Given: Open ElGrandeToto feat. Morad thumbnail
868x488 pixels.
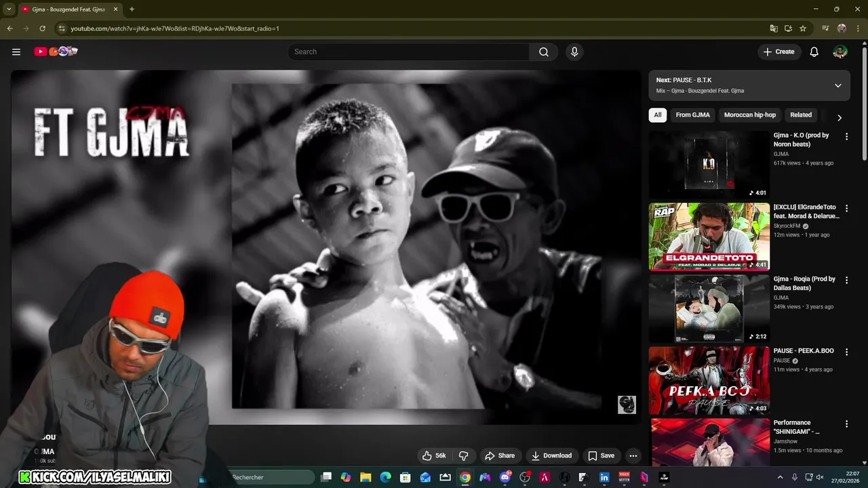Looking at the screenshot, I should [709, 237].
